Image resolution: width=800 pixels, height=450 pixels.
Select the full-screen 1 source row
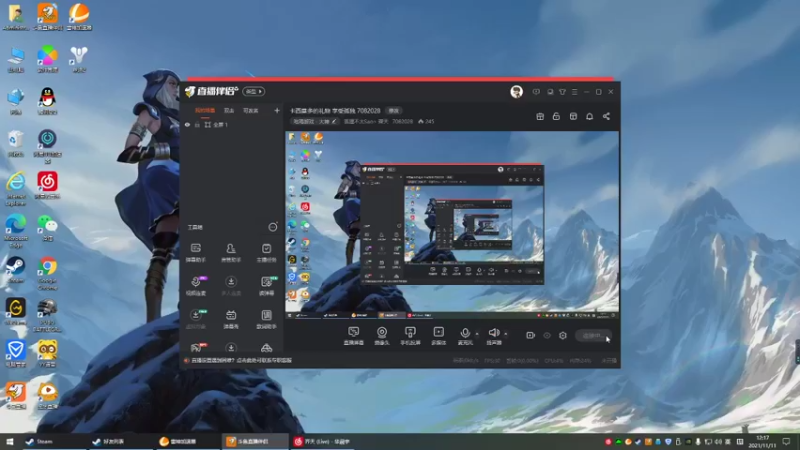tap(232, 124)
